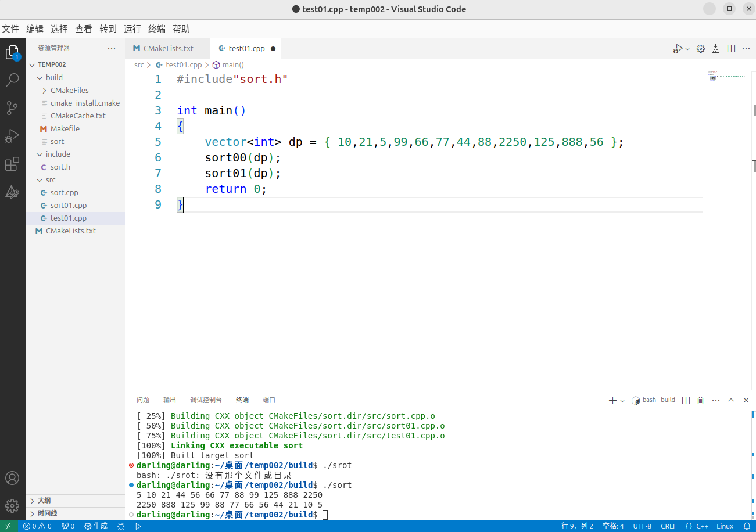Screen dimensions: 756x532
Task: Click the build download icon in editor toolbar
Action: [x=716, y=49]
